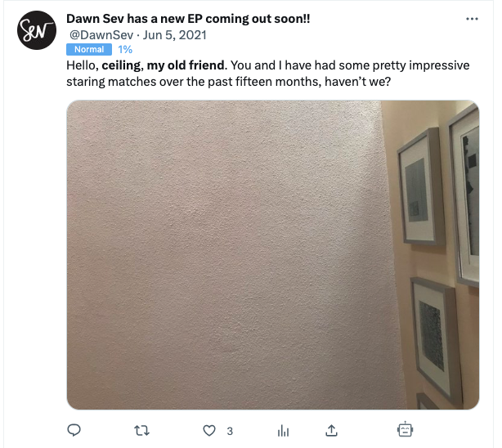502x448 pixels.
Task: Open the Sev profile avatar
Action: tap(37, 30)
